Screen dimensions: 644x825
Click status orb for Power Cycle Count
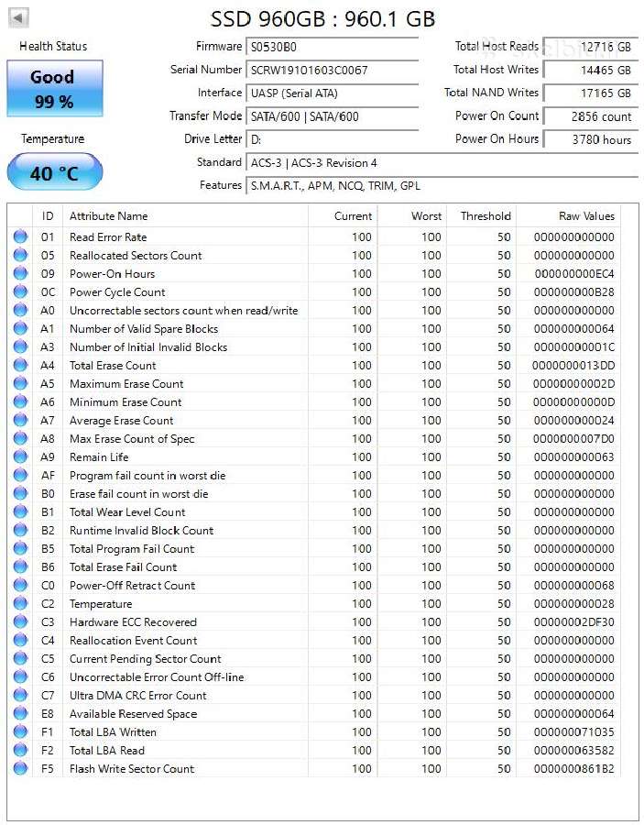click(20, 291)
